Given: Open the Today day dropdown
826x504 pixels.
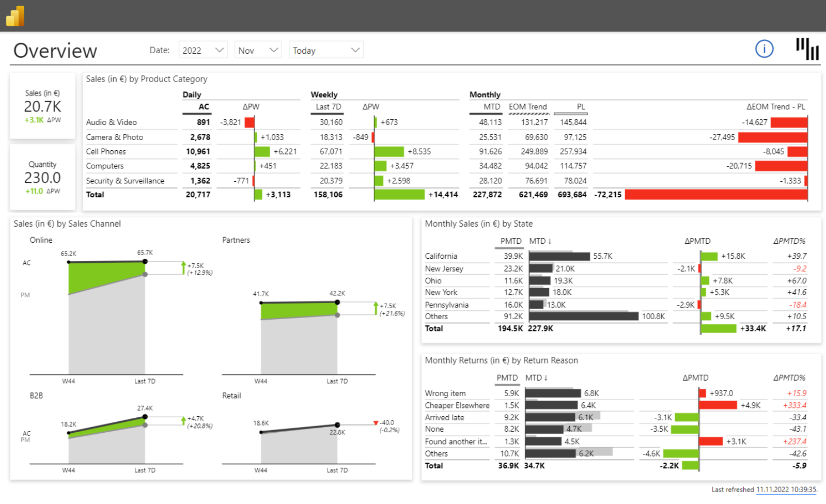Looking at the screenshot, I should 326,50.
